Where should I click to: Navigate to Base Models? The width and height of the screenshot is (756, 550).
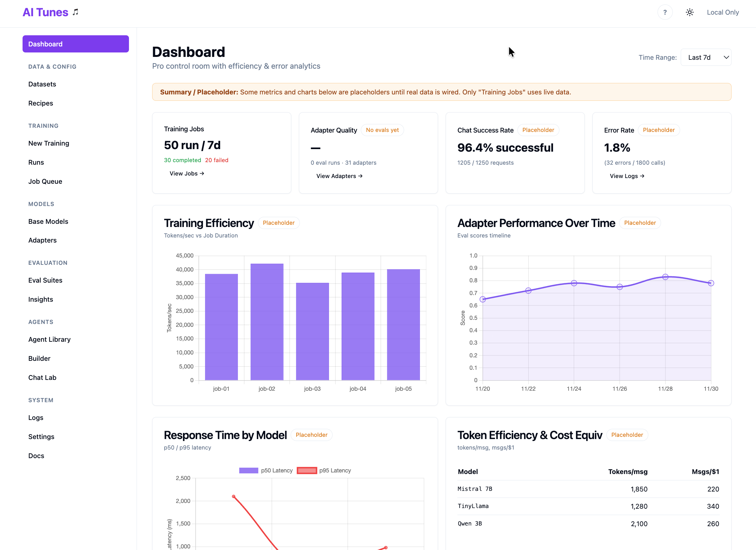(48, 222)
